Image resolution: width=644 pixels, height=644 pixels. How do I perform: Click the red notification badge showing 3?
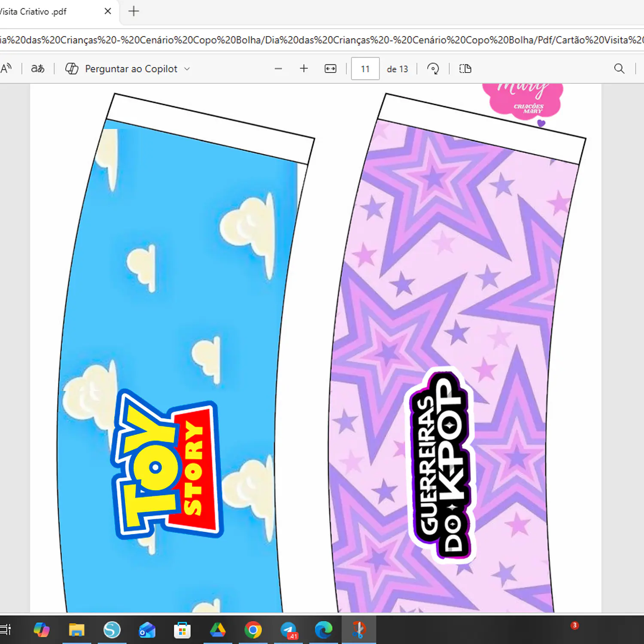(x=574, y=625)
